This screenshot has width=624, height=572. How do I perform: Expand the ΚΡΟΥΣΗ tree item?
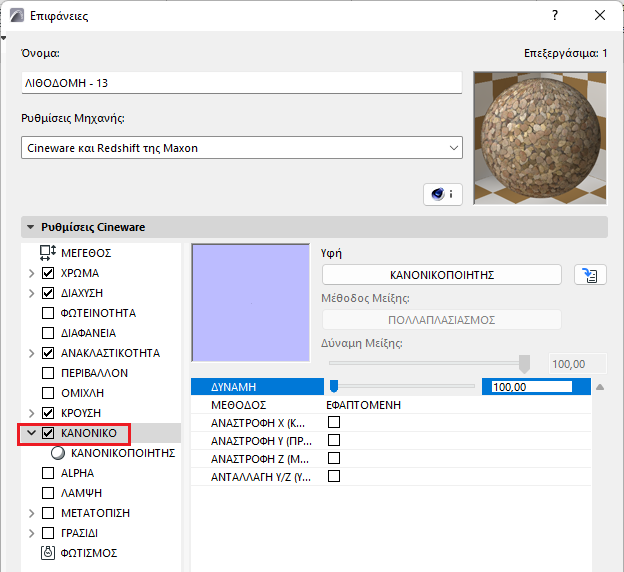(x=31, y=413)
